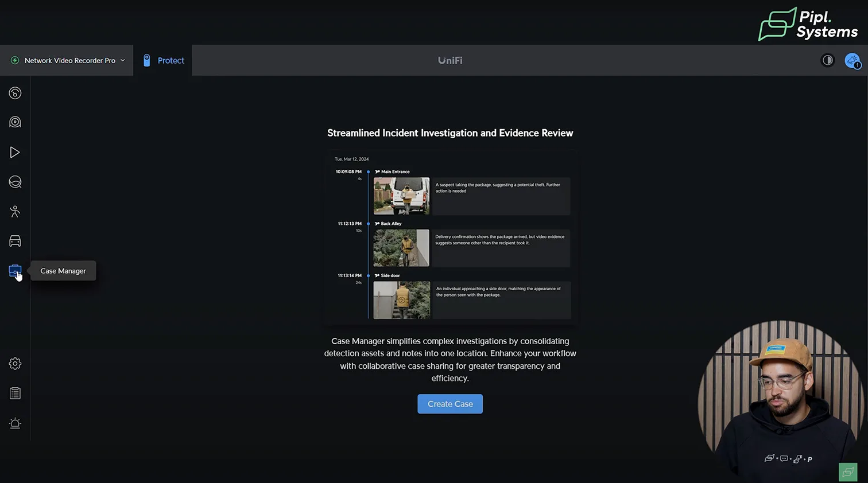Open the Devices camera icon in the sidebar
This screenshot has height=483, width=868.
(15, 122)
